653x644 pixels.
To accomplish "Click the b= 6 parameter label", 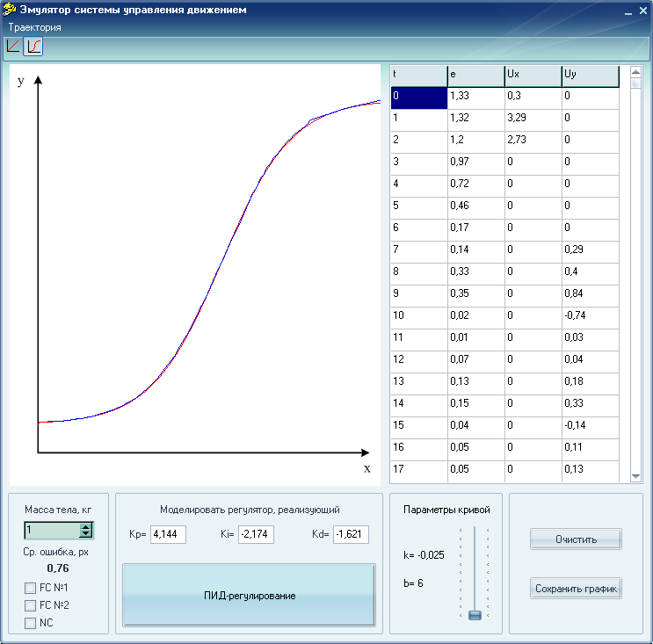I will (x=413, y=583).
